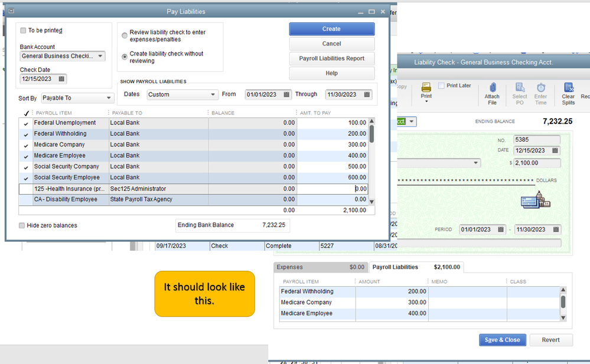Click the 09/17/2023 Check row in background list
The height and width of the screenshot is (364, 590).
[276, 246]
